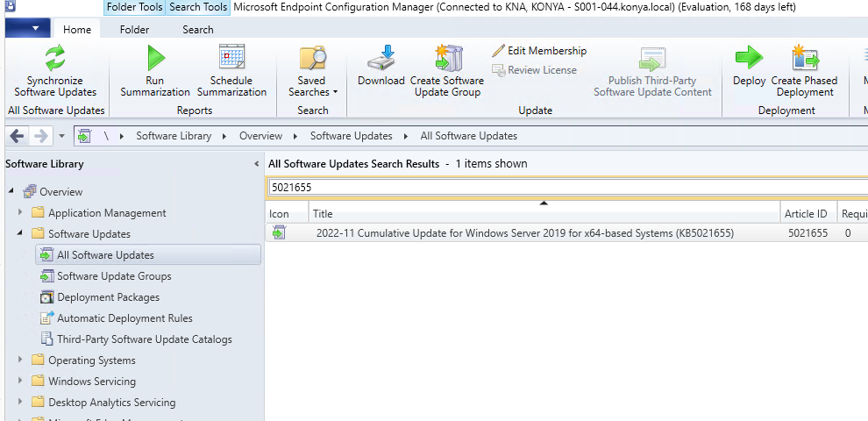Collapse the Software Updates tree folder
Image resolution: width=868 pixels, height=421 pixels.
(x=20, y=234)
